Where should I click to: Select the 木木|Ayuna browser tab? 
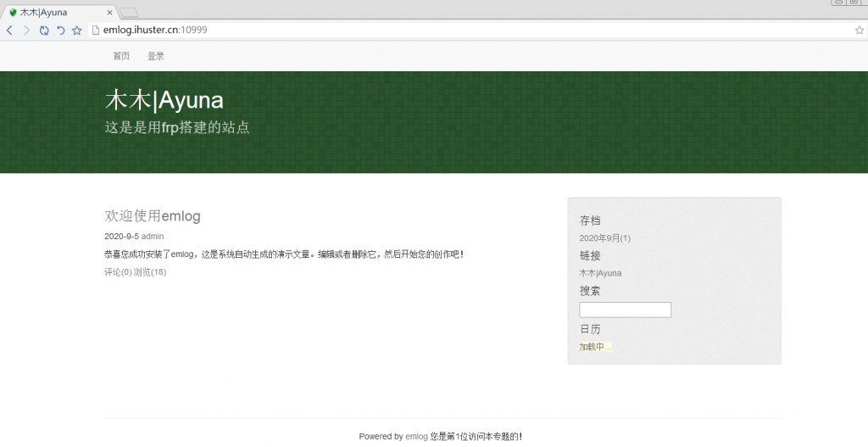tap(58, 12)
